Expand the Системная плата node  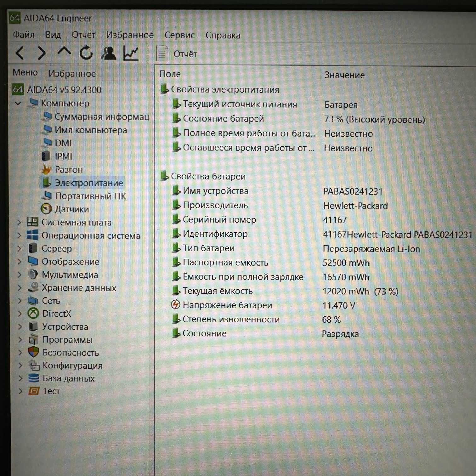point(19,222)
